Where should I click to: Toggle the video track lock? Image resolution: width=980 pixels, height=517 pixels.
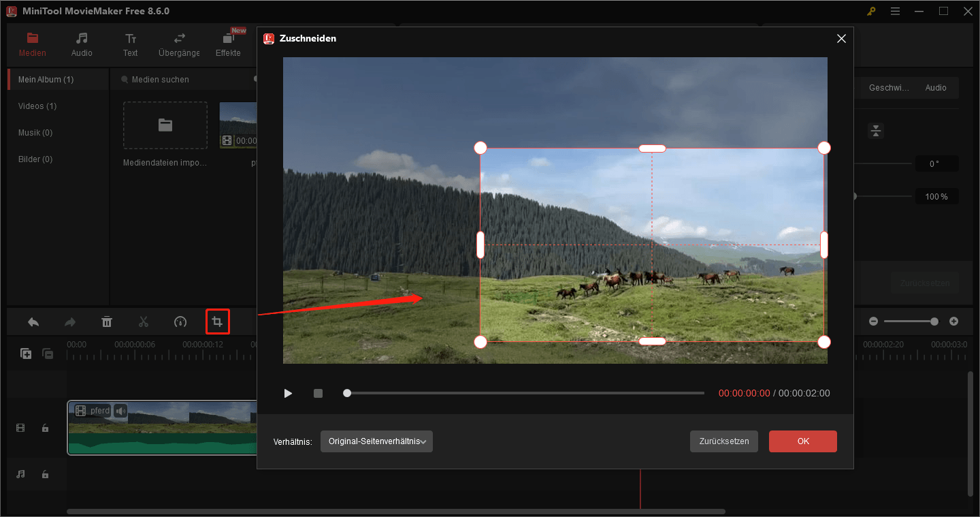45,428
